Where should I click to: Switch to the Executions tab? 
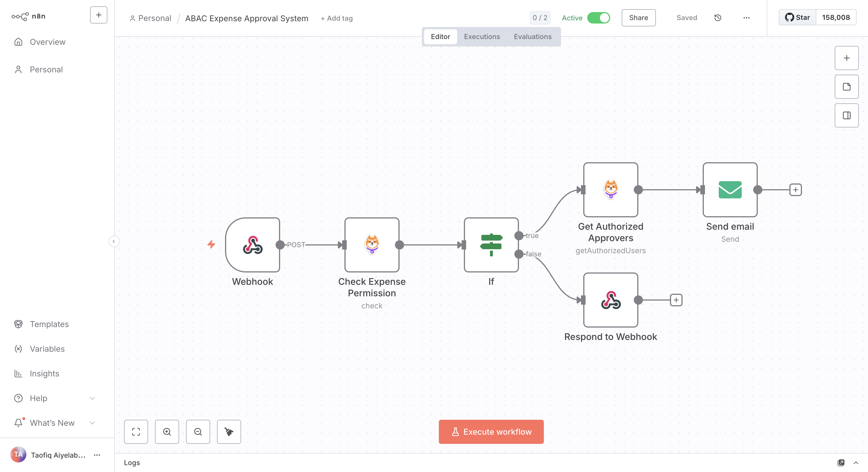coord(482,36)
